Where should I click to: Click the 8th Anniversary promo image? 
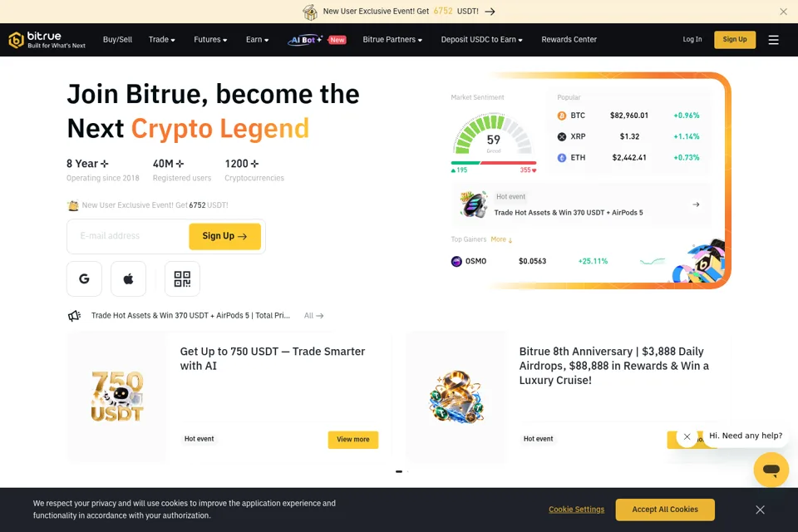coord(456,397)
